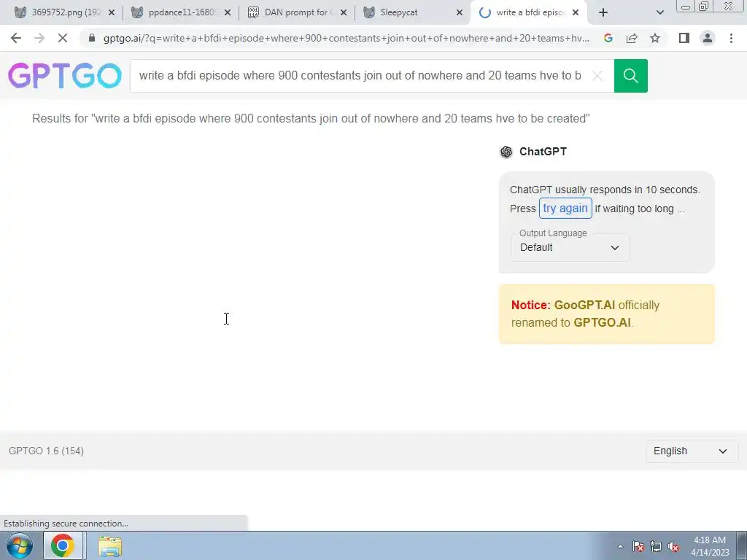The image size is (747, 560).
Task: Click the green search magnifier button
Action: point(631,76)
